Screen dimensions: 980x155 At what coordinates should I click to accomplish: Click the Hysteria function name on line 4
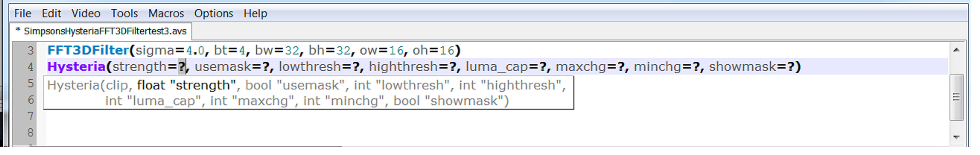coord(76,67)
